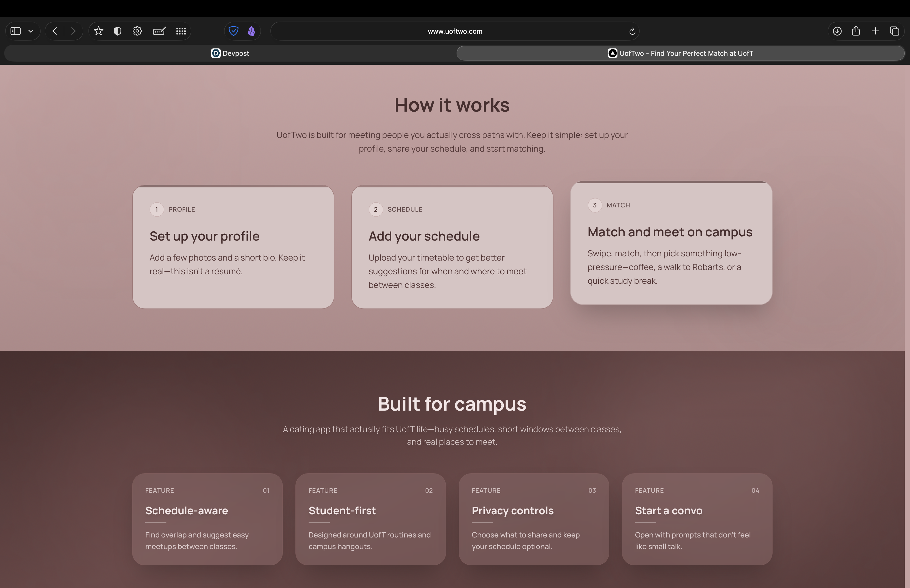Image resolution: width=910 pixels, height=588 pixels.
Task: Toggle the sidebar panel icon
Action: pos(16,31)
